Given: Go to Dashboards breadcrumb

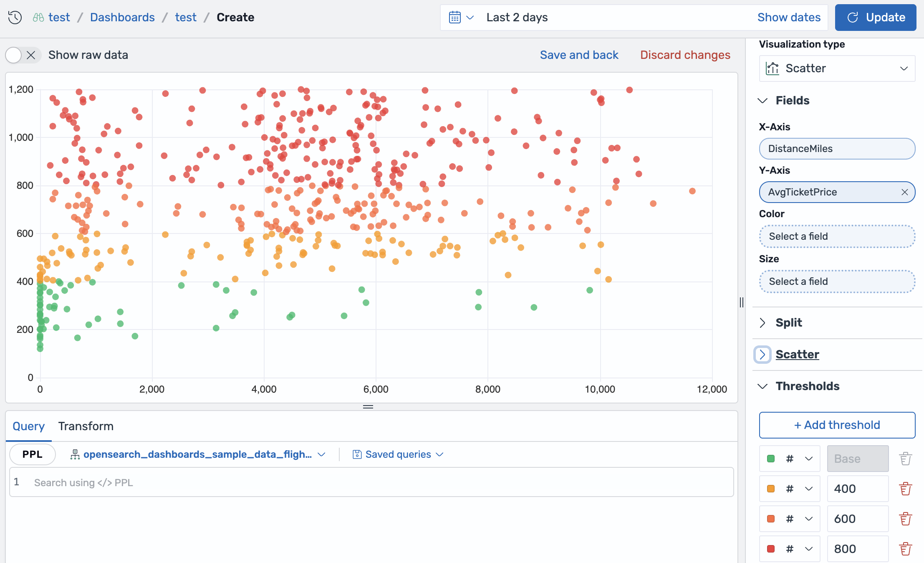Looking at the screenshot, I should click(x=122, y=18).
